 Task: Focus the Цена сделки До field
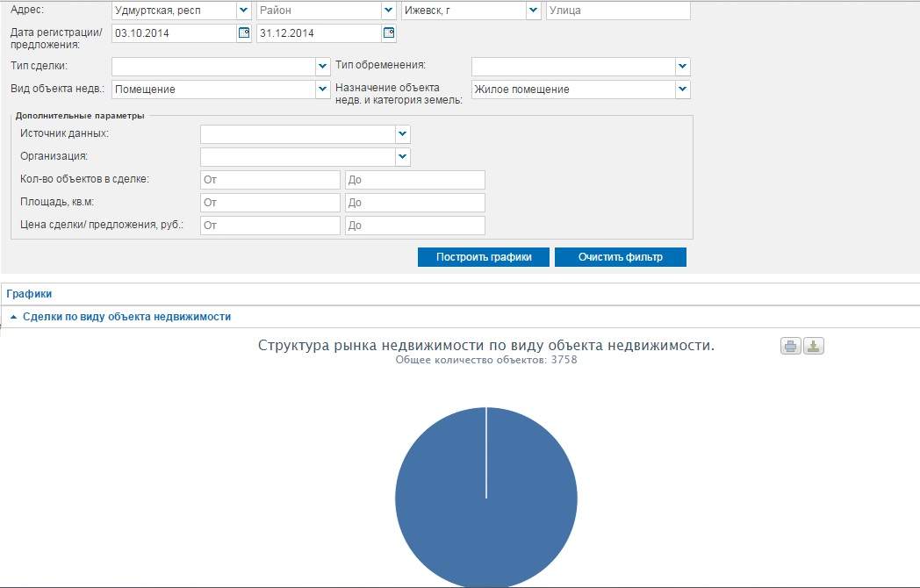[415, 226]
